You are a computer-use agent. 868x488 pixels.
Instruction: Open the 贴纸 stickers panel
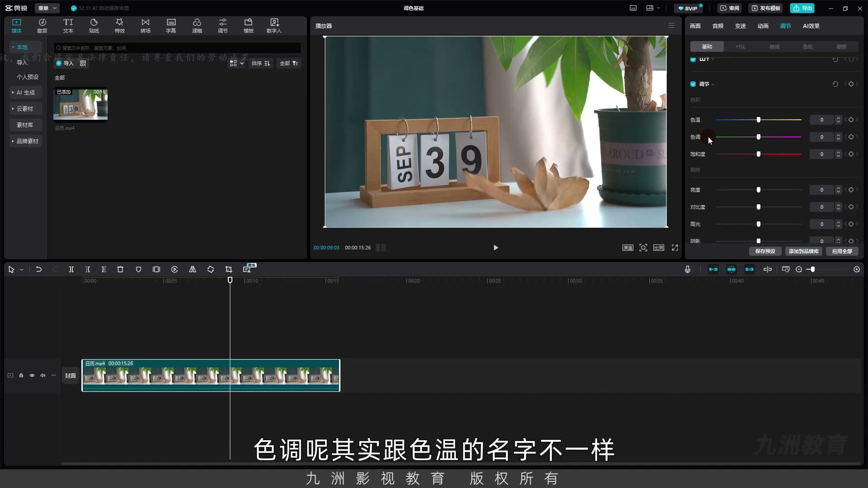94,26
